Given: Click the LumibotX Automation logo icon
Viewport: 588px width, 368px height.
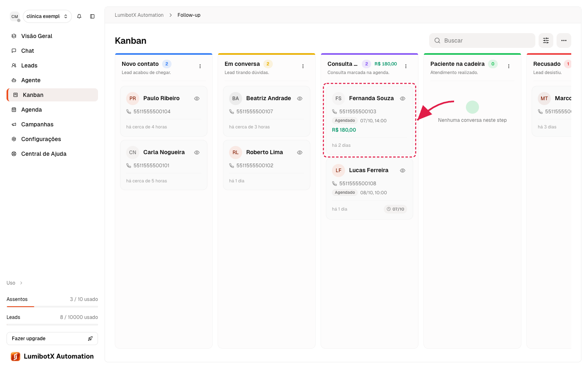Looking at the screenshot, I should (x=16, y=357).
